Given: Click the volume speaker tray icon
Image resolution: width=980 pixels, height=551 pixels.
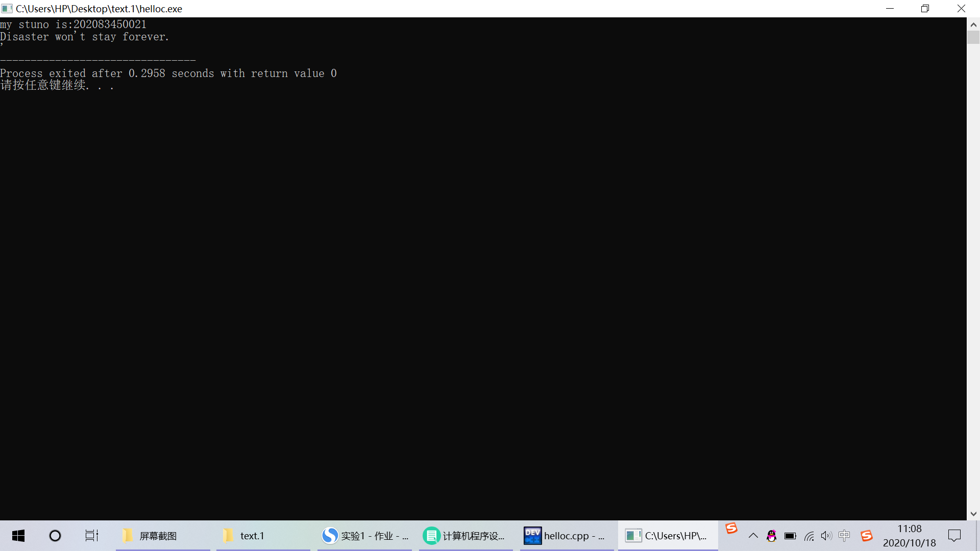Looking at the screenshot, I should click(x=826, y=536).
